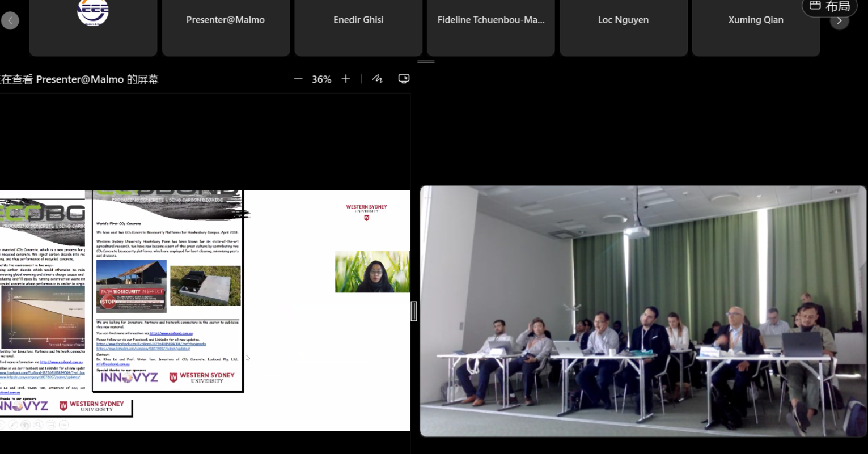Zoom out the shared screen with minus
Image resolution: width=868 pixels, height=454 pixels.
pos(298,79)
